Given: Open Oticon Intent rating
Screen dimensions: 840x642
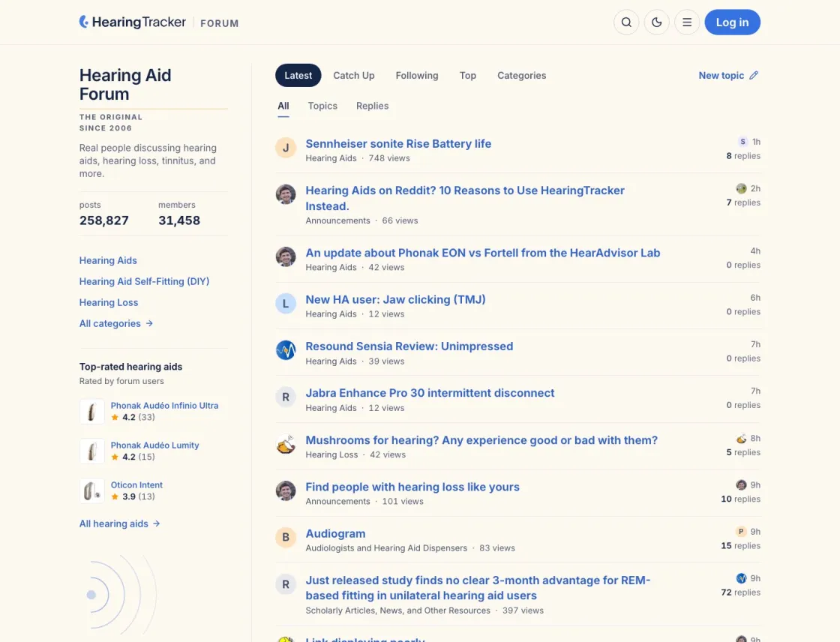Looking at the screenshot, I should [136, 485].
